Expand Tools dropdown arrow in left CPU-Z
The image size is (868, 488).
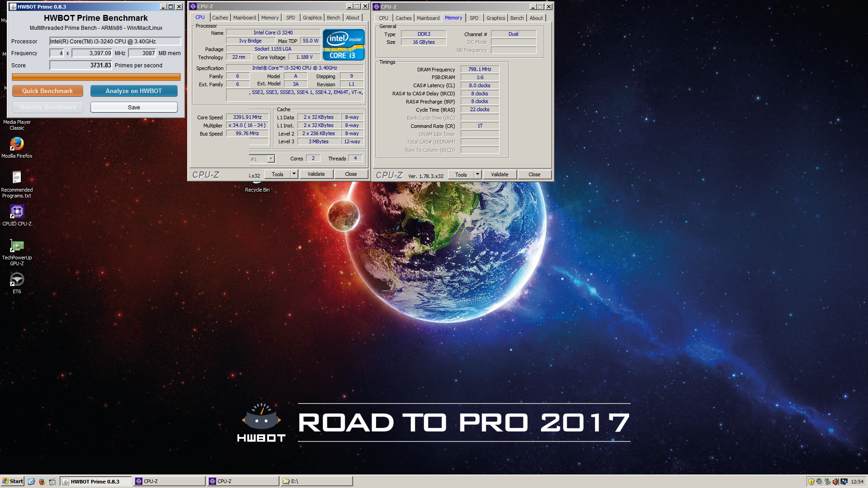tap(294, 174)
